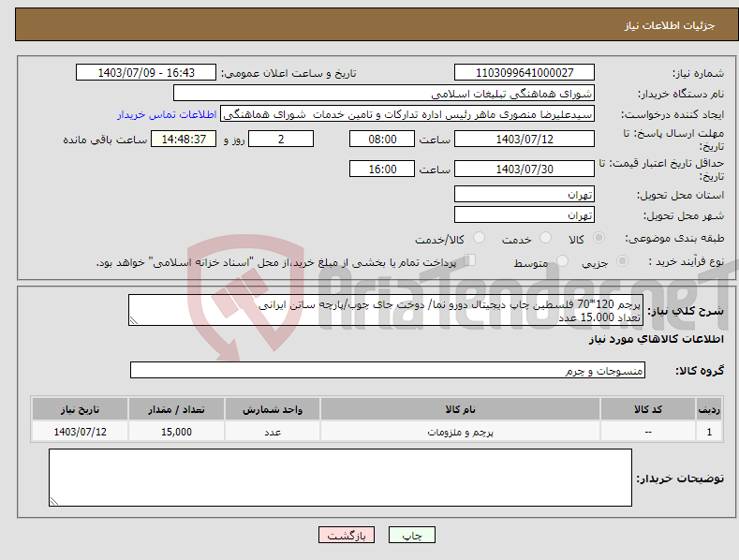The width and height of the screenshot is (739, 560).
Task: Click the request creator name field
Action: click(407, 113)
